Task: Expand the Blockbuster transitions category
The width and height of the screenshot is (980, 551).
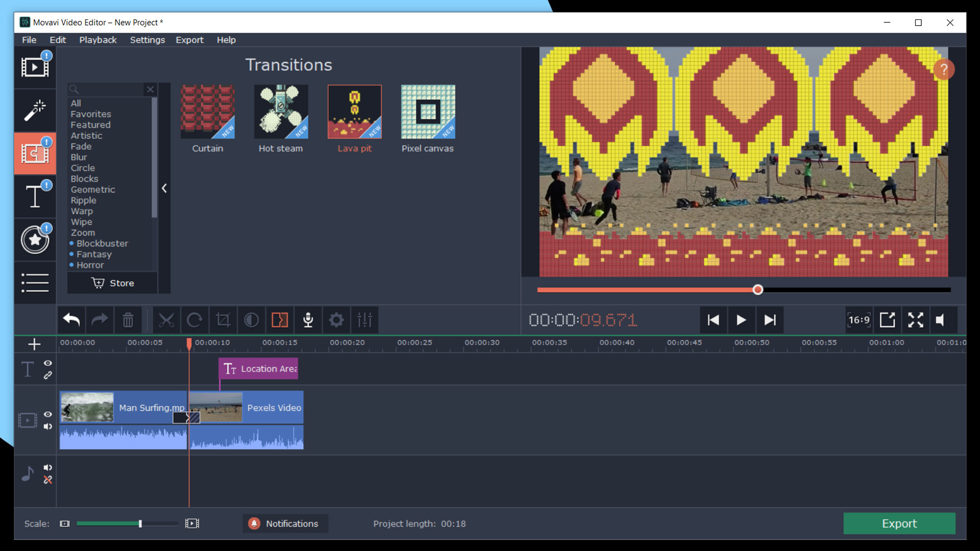Action: click(102, 243)
